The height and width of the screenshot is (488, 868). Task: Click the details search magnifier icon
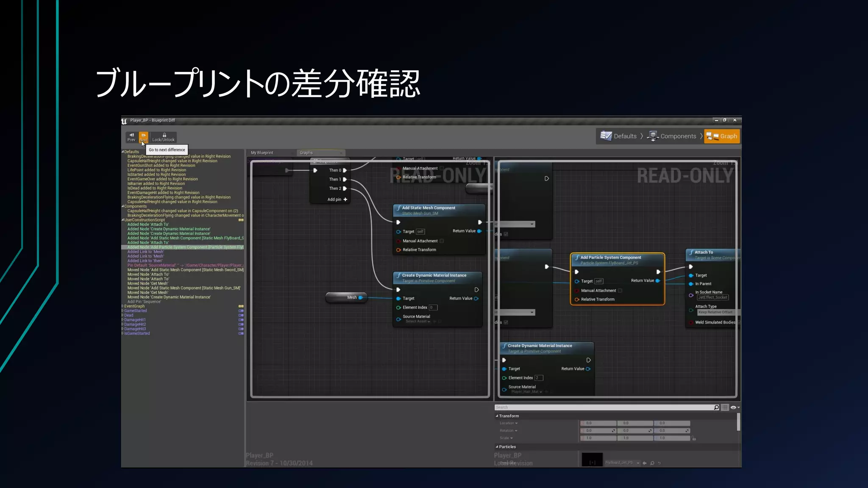pyautogui.click(x=716, y=408)
